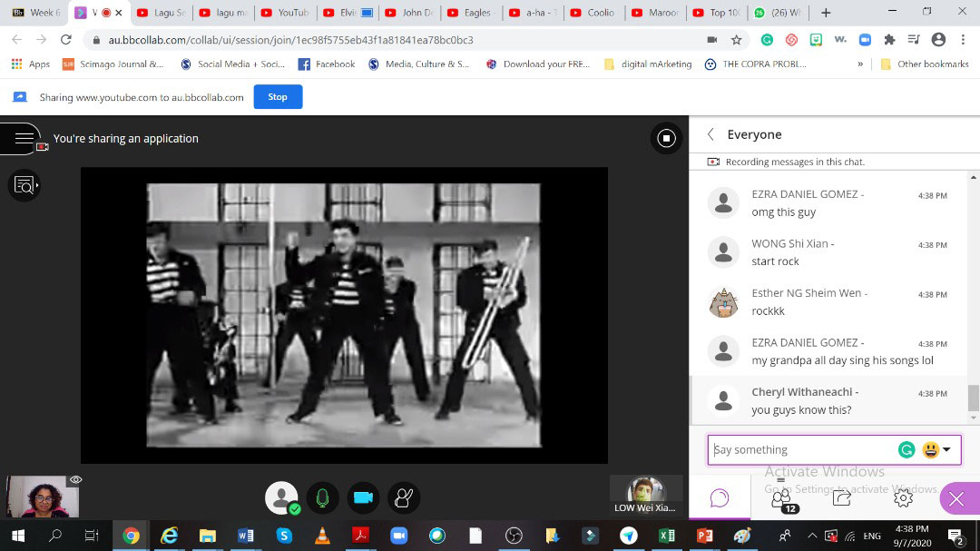
Task: Click camera permission icon in address bar
Action: 712,40
